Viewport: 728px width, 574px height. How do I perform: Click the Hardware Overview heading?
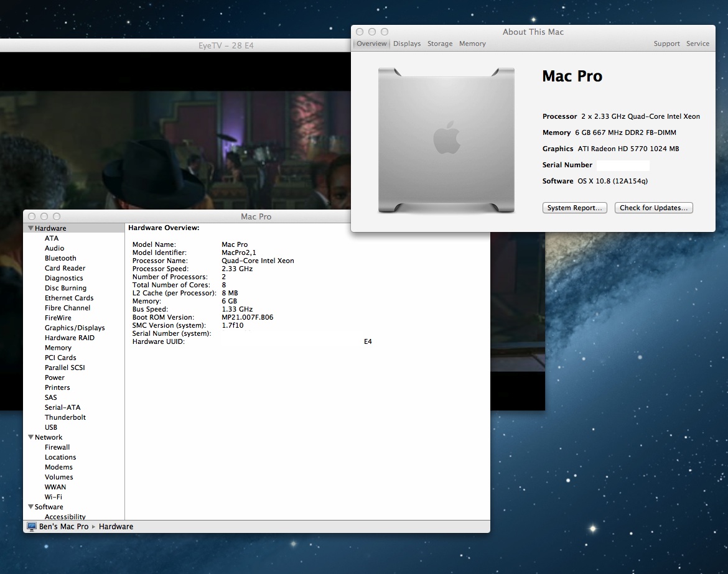click(x=164, y=228)
